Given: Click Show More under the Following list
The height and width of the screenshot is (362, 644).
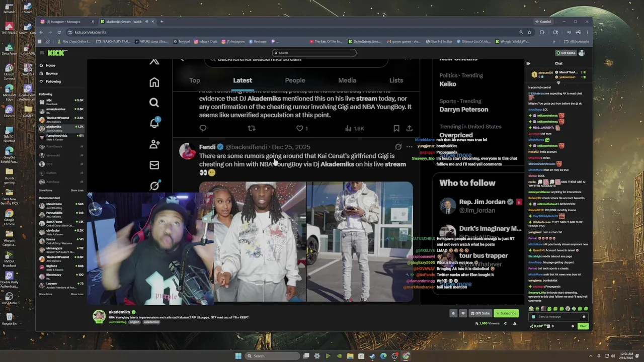Looking at the screenshot, I should 45,191.
